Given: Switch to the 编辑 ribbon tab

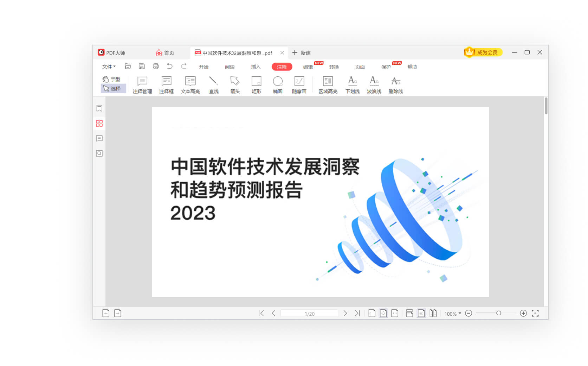Looking at the screenshot, I should pos(308,67).
